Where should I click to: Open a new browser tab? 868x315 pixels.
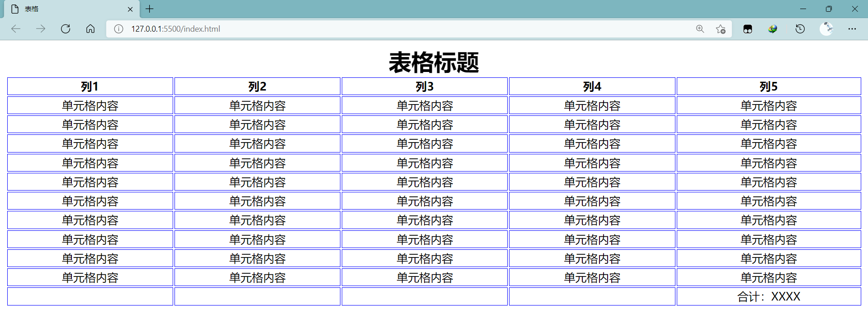150,9
